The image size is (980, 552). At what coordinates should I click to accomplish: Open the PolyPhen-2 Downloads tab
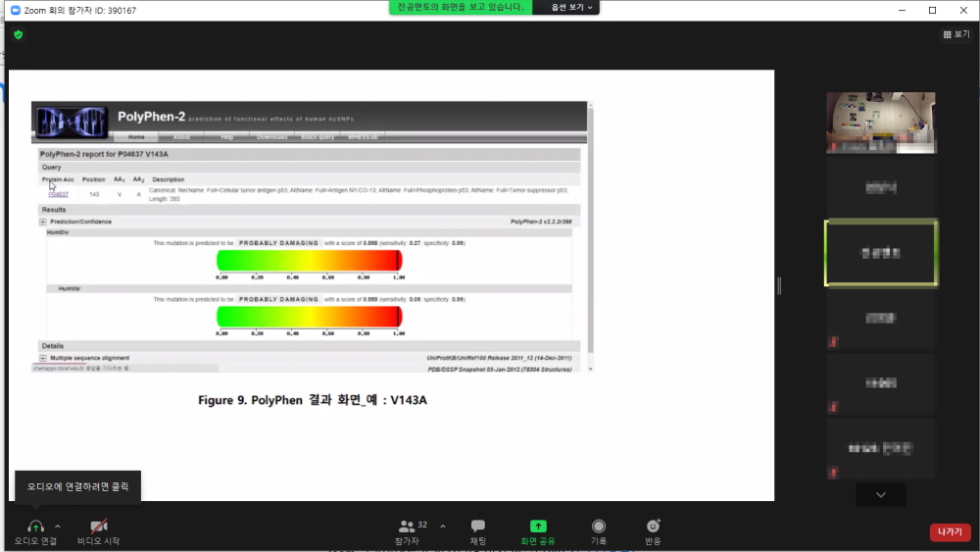271,137
